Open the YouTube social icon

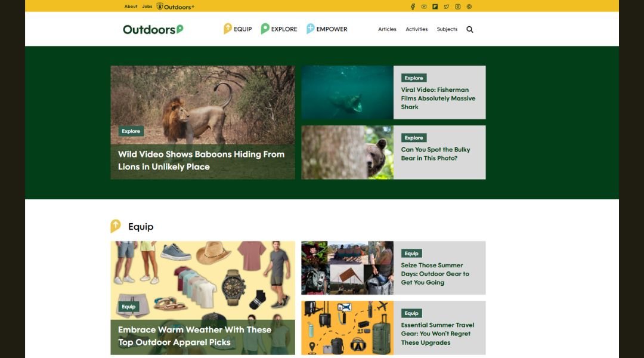(x=424, y=7)
